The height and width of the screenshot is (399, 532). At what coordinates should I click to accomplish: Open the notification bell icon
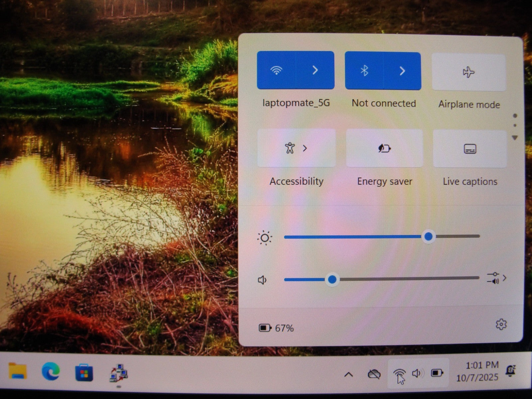[510, 371]
